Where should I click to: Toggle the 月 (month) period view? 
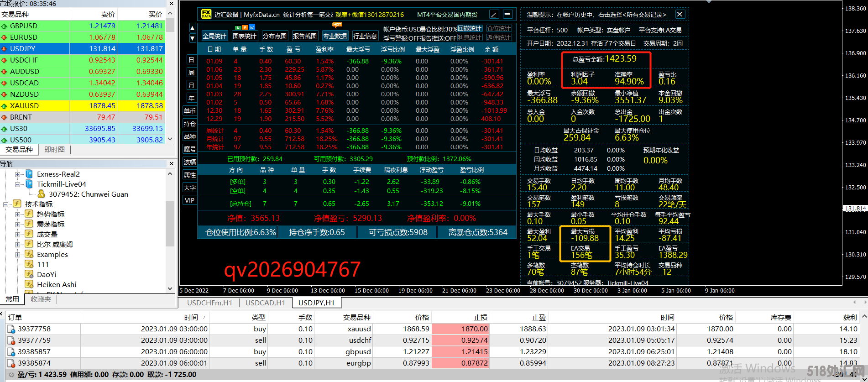(191, 85)
